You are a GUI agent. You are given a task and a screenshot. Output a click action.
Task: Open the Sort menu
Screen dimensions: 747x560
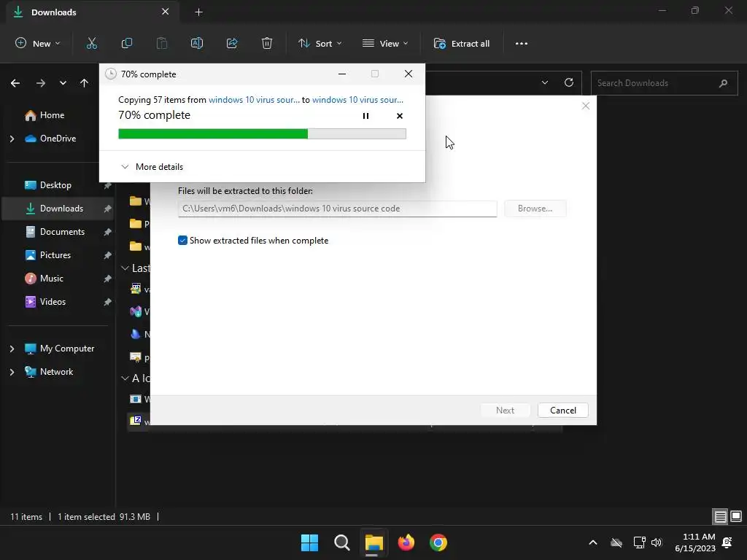(320, 43)
